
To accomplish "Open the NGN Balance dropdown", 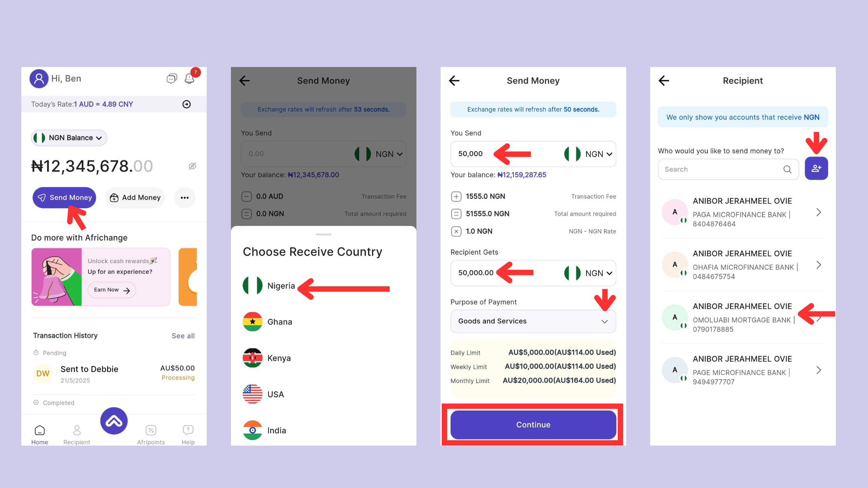I will [x=69, y=138].
